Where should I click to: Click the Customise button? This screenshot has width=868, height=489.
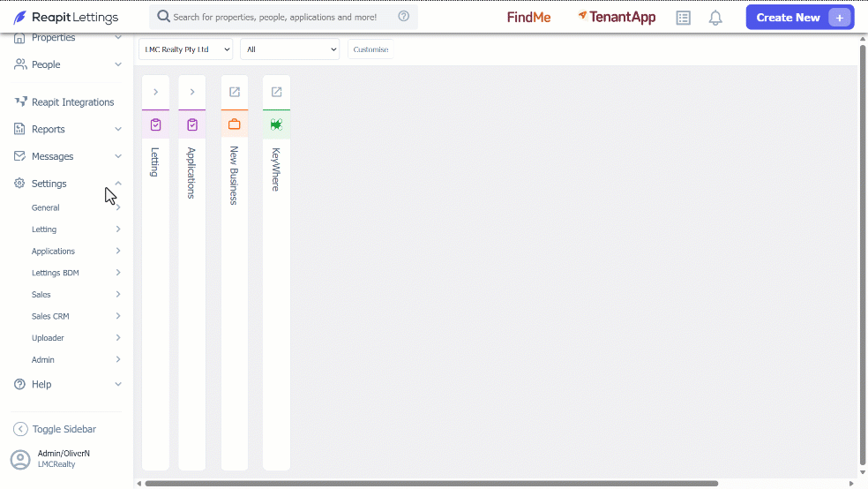click(x=370, y=49)
